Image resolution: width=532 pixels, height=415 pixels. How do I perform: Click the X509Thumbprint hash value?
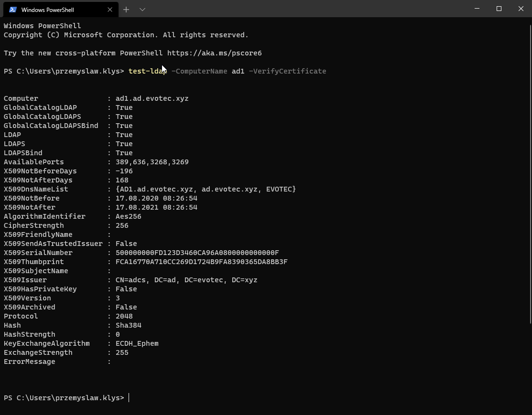[201, 262]
